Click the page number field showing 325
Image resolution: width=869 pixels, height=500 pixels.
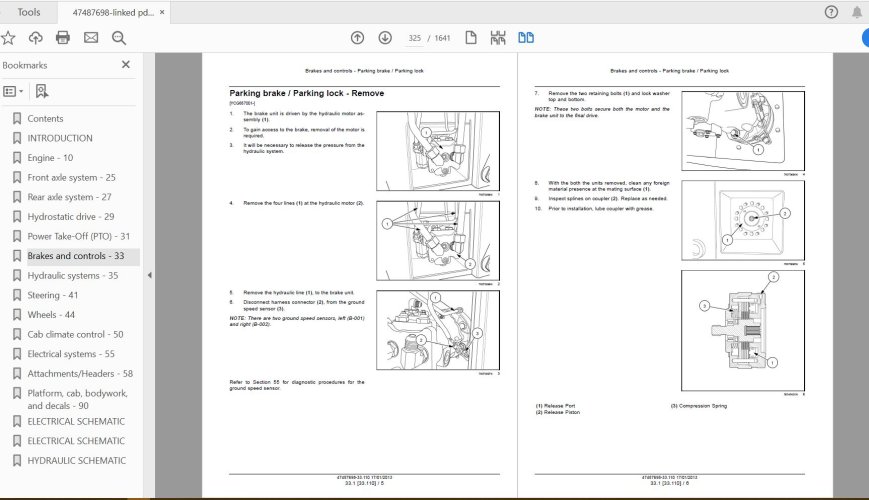pyautogui.click(x=415, y=38)
